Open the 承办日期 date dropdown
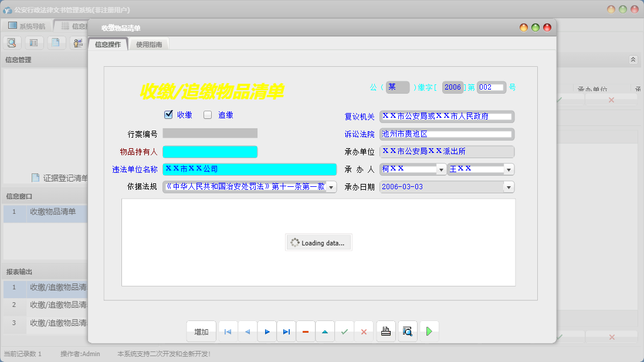Viewport: 644px width, 362px height. [x=509, y=187]
